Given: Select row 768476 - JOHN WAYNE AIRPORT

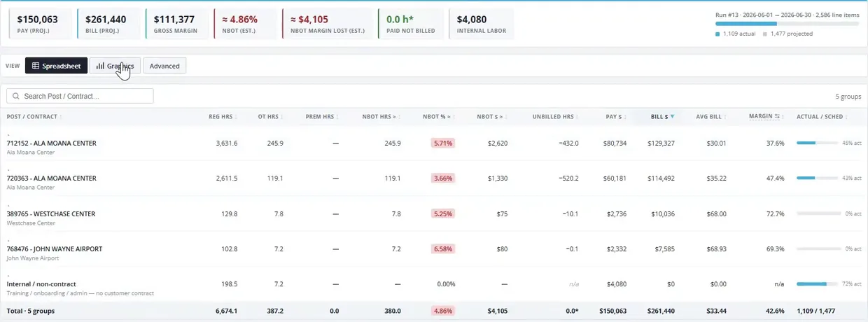Looking at the screenshot, I should coord(434,248).
